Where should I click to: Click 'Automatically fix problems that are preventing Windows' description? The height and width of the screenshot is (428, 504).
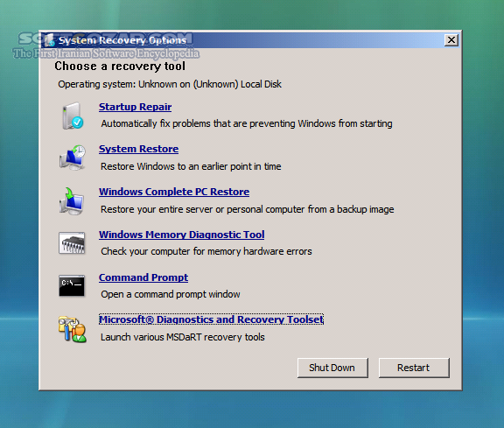pyautogui.click(x=247, y=123)
